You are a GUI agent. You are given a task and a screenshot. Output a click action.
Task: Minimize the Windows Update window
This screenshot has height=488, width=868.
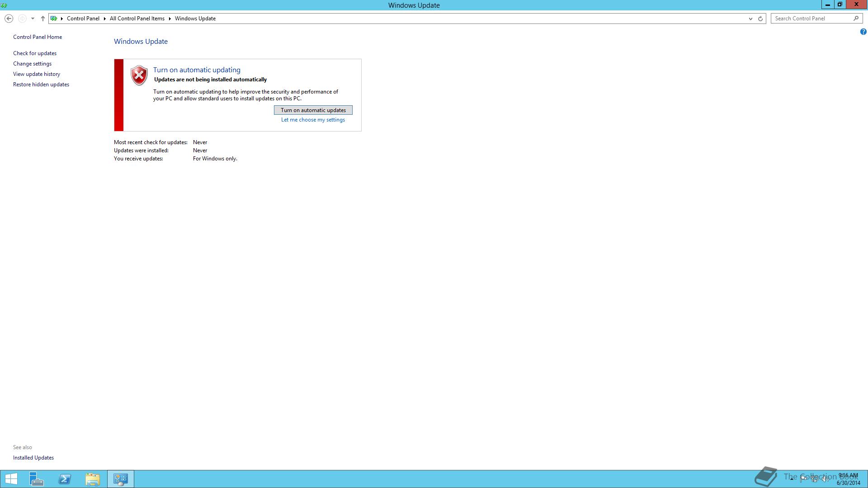pos(827,5)
